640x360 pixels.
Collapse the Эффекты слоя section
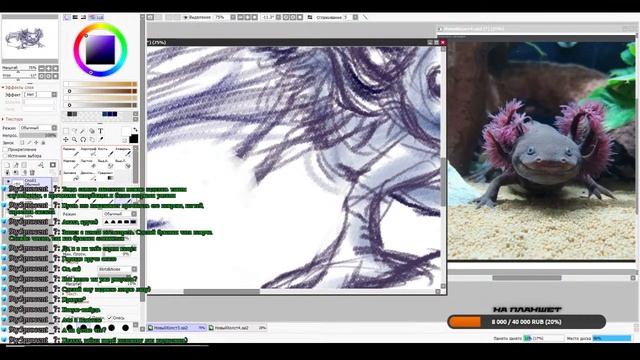(3, 87)
